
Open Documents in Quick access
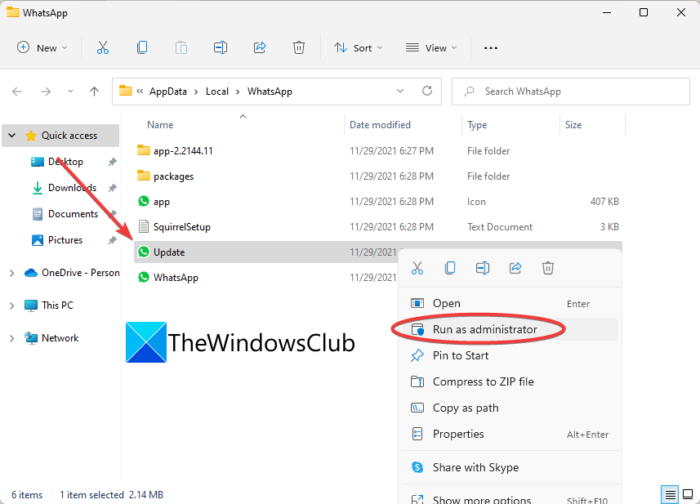pyautogui.click(x=73, y=214)
